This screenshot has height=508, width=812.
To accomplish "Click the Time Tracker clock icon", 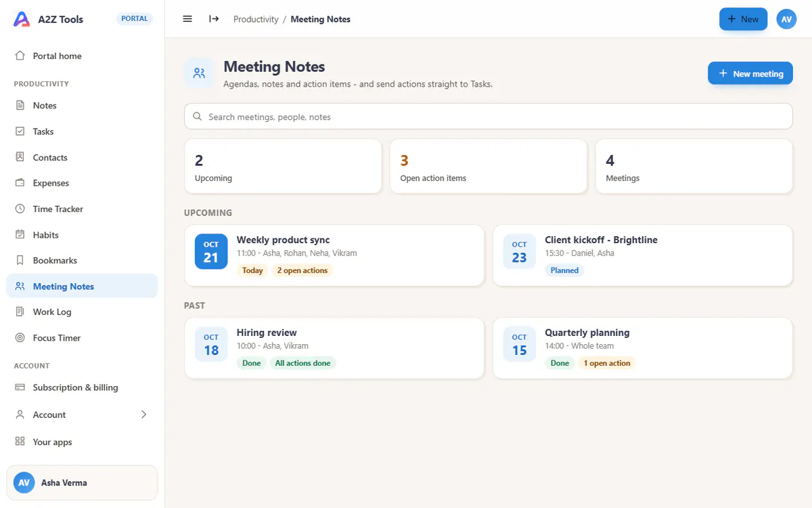I will [20, 209].
